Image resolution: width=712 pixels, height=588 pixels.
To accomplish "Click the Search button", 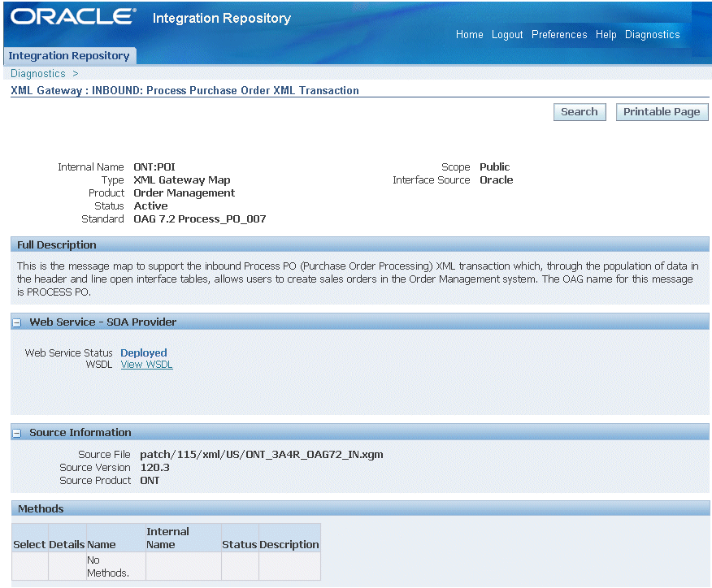I will (580, 112).
